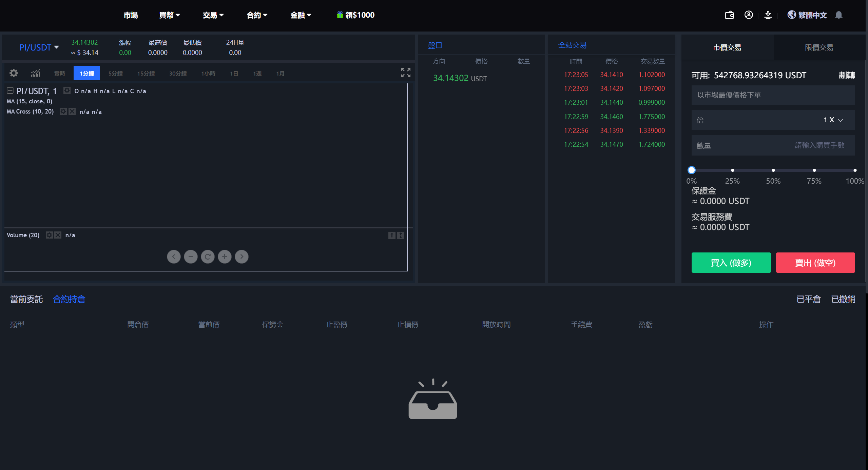Click the wallet icon in header
This screenshot has height=470, width=868.
tap(729, 15)
